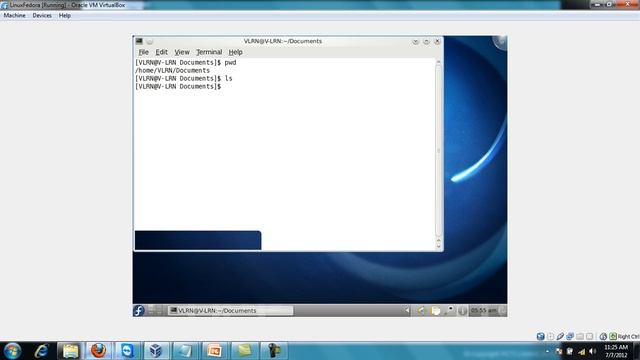
Task: Click the VirtualBox mouse integration status icon
Action: pos(603,336)
